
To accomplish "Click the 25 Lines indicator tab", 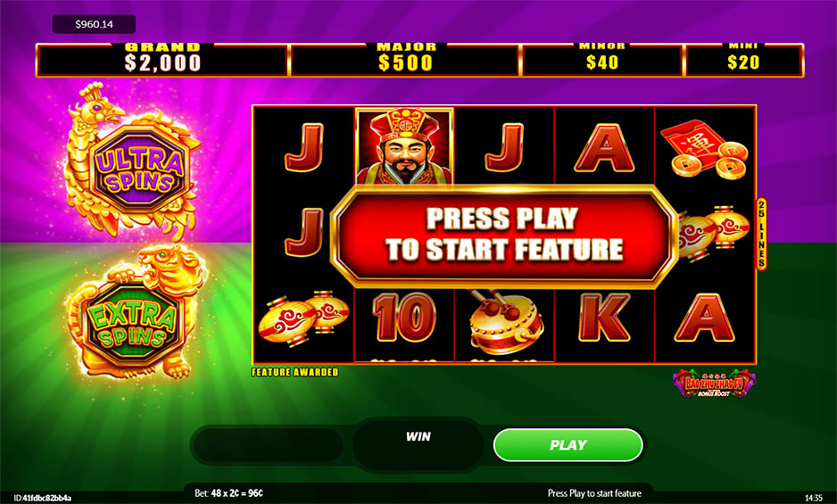I will click(762, 234).
